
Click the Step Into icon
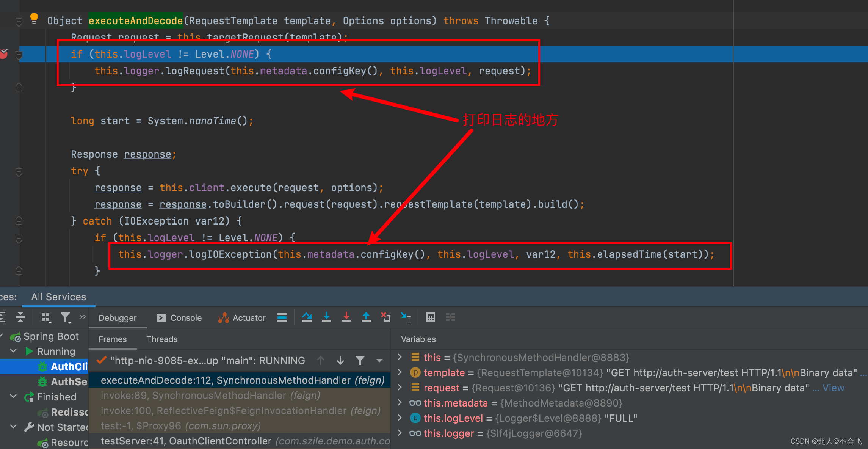pyautogui.click(x=327, y=317)
